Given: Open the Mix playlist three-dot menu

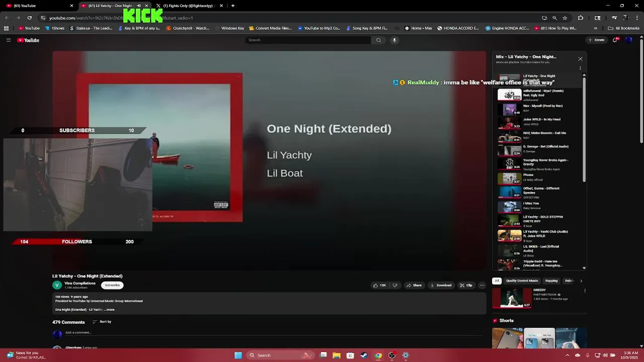Looking at the screenshot, I should point(580,68).
